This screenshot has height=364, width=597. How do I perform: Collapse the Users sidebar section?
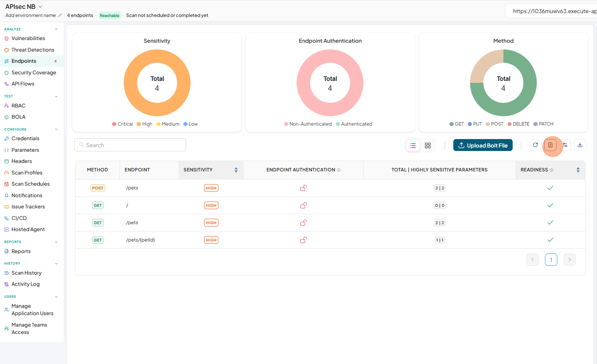pos(57,297)
